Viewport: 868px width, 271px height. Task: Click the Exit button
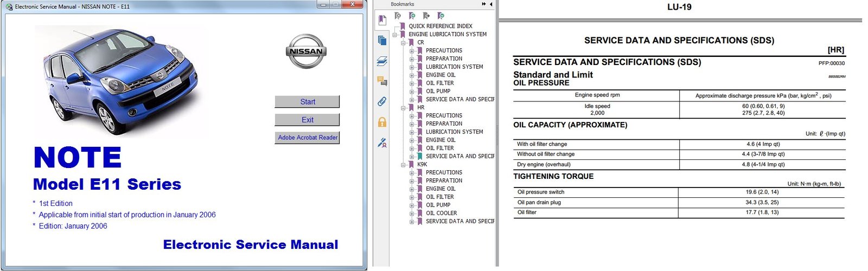pyautogui.click(x=307, y=120)
